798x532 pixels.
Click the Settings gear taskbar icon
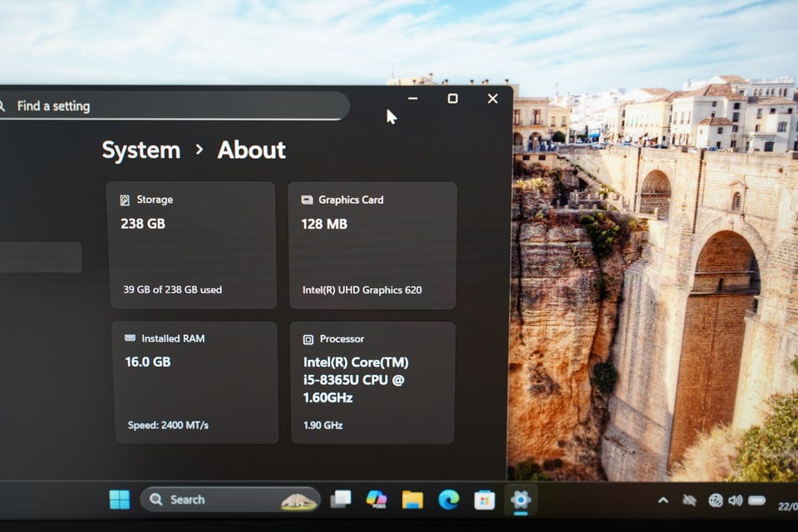(520, 500)
